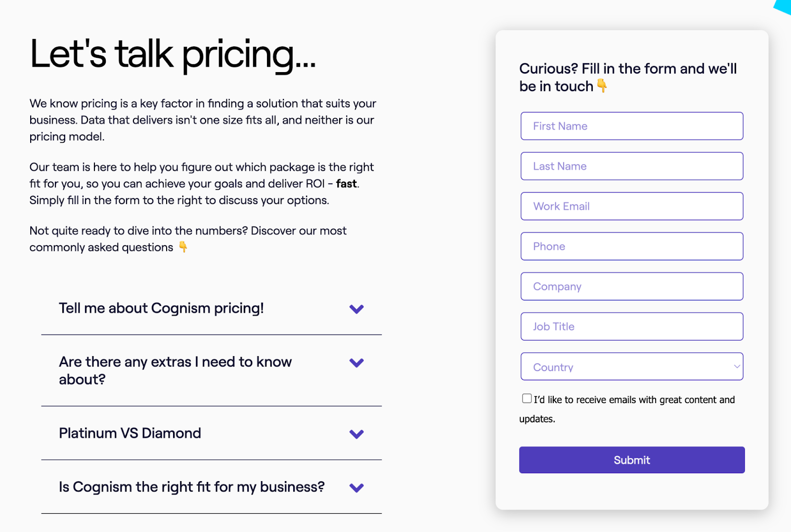Image resolution: width=791 pixels, height=532 pixels.
Task: Tick the receive emails checkbox
Action: coord(527,398)
